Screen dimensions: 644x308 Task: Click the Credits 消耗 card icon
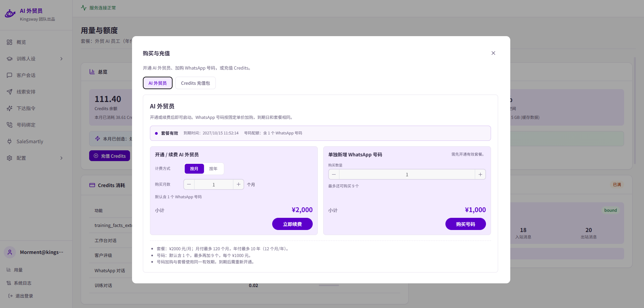coord(92,185)
